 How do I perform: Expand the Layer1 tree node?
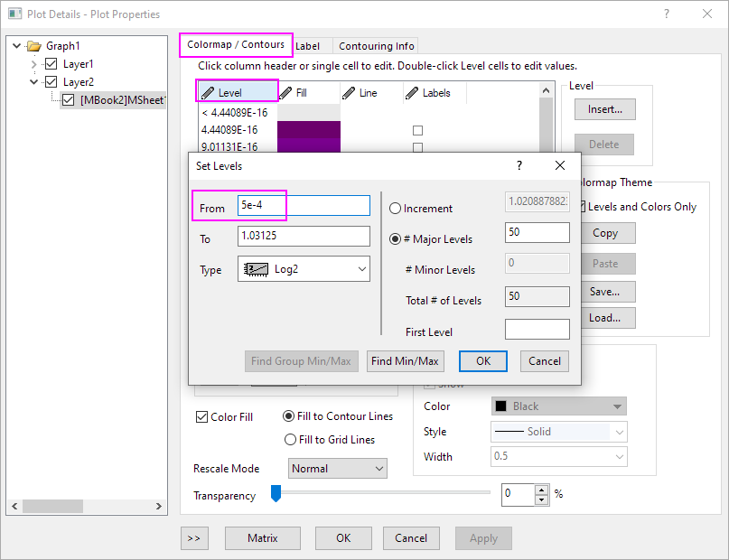click(x=34, y=64)
